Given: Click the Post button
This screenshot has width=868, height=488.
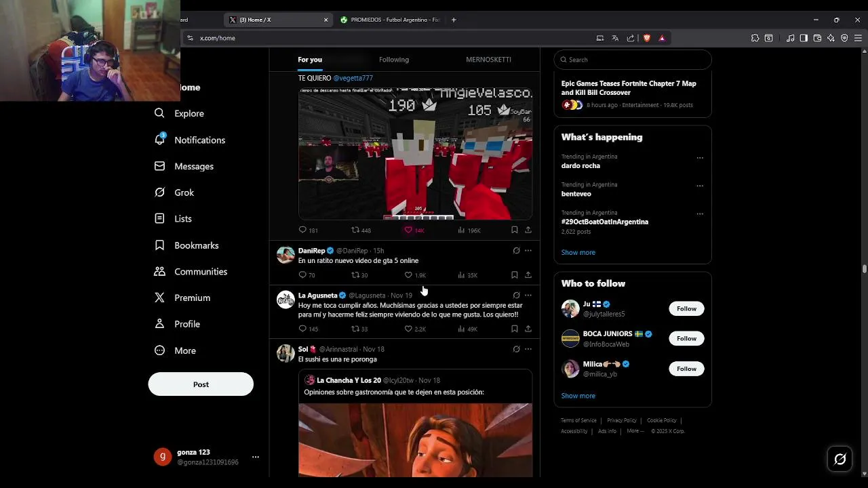Looking at the screenshot, I should click(x=201, y=384).
